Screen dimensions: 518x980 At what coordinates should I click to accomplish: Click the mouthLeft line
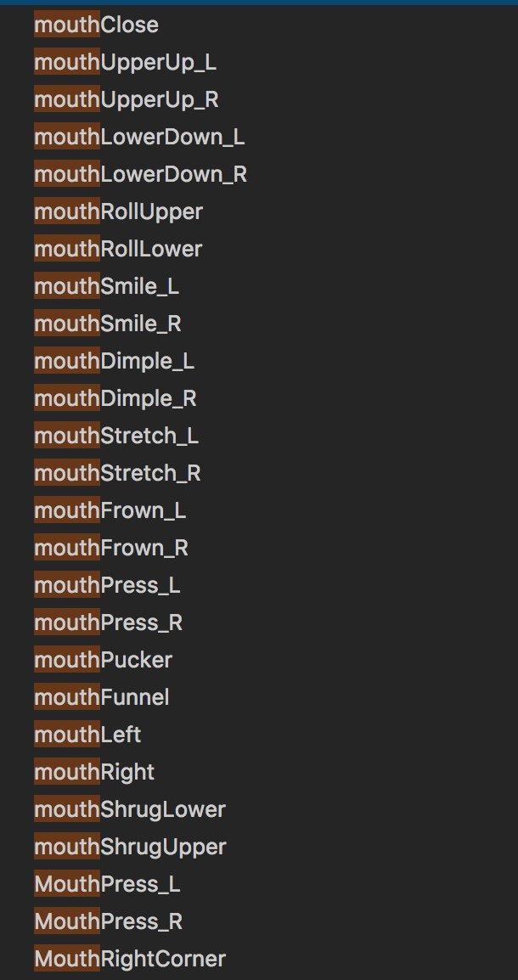87,735
